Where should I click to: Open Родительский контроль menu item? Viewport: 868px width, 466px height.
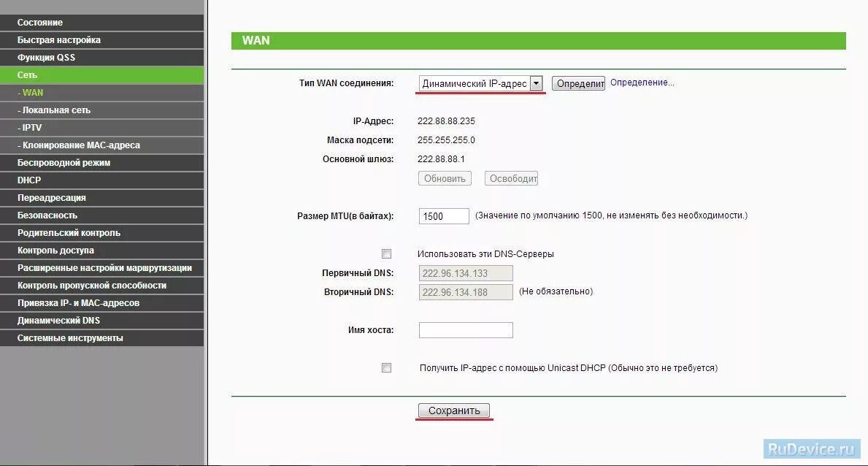click(x=102, y=233)
